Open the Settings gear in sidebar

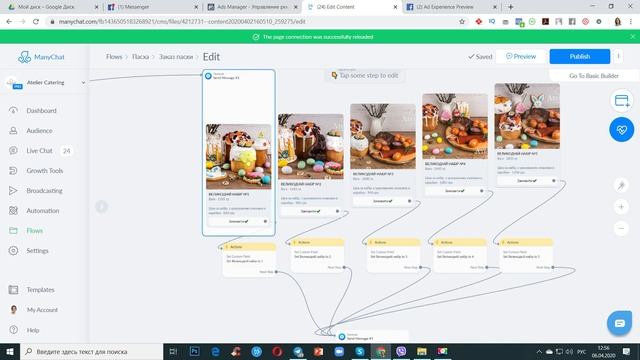point(13,251)
